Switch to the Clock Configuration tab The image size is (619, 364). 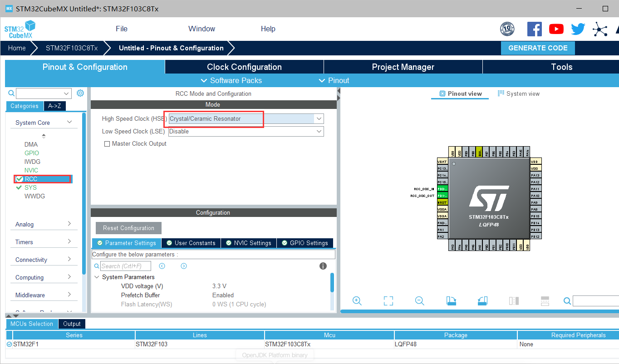(244, 67)
